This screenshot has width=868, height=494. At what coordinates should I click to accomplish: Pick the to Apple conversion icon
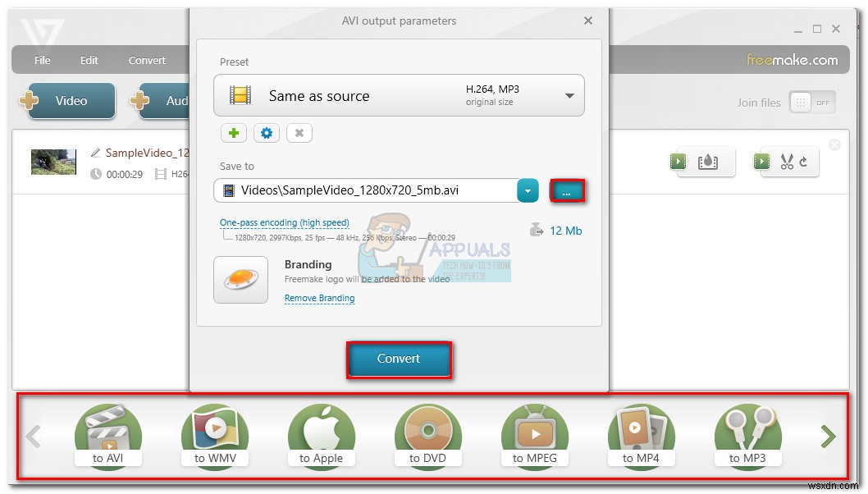(321, 436)
